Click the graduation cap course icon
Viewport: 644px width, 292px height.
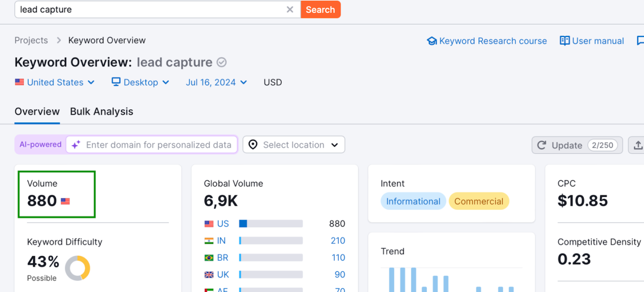click(432, 41)
